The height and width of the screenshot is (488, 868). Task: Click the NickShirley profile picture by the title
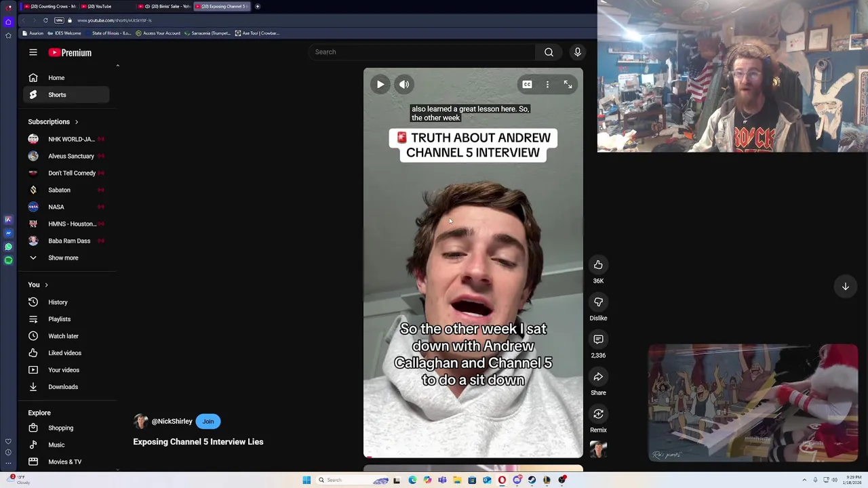[140, 422]
